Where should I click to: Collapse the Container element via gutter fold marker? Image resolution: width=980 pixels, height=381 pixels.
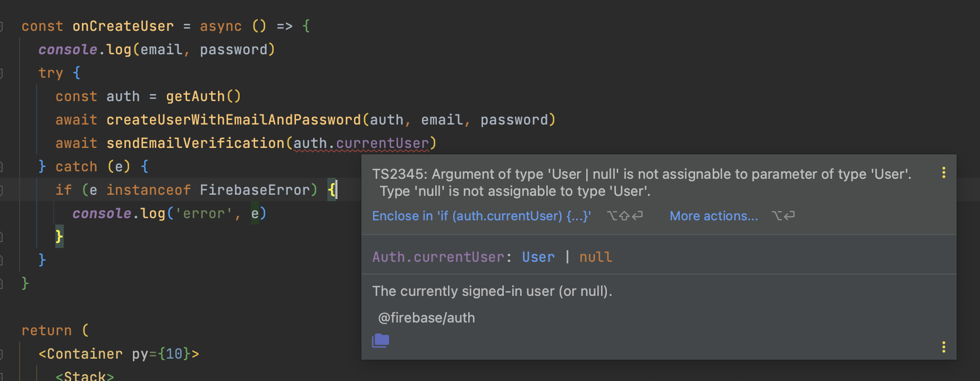pos(2,354)
